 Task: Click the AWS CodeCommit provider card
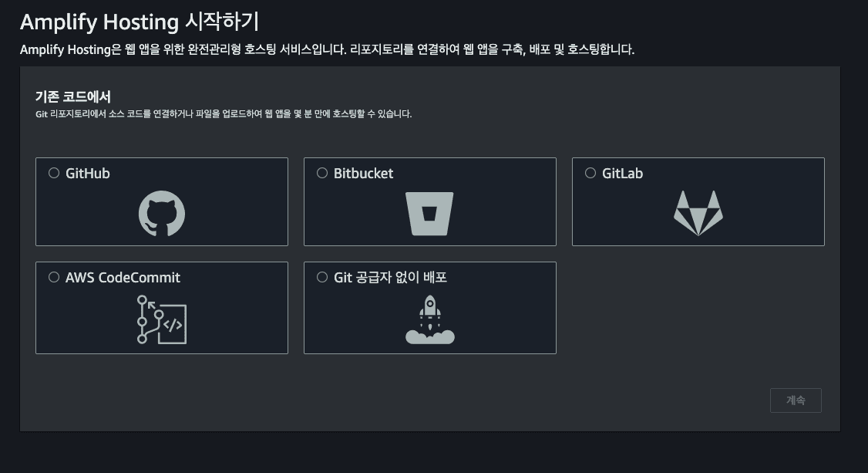tap(161, 307)
